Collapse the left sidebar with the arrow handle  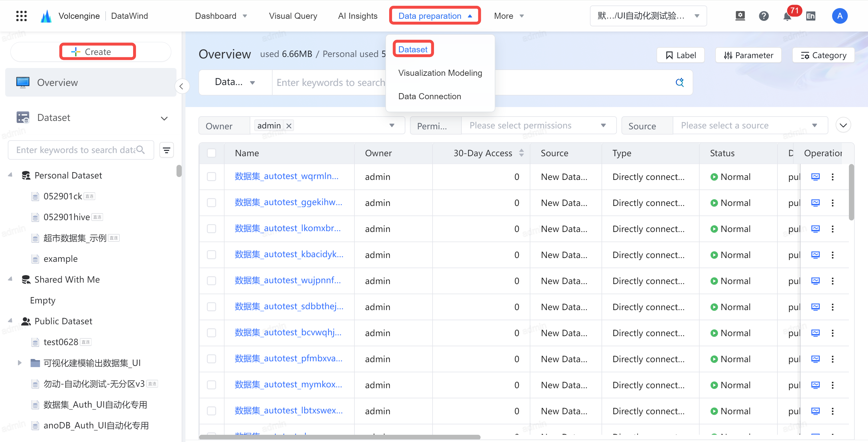tap(182, 86)
